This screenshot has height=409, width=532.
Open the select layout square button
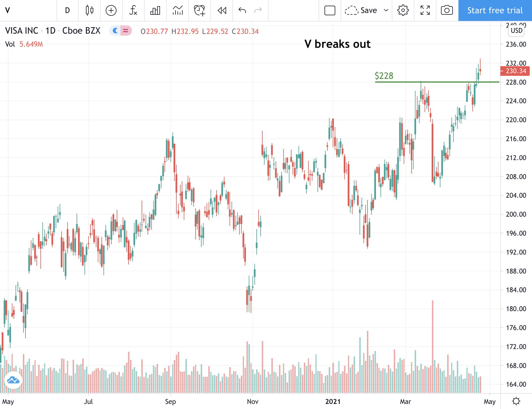click(330, 10)
